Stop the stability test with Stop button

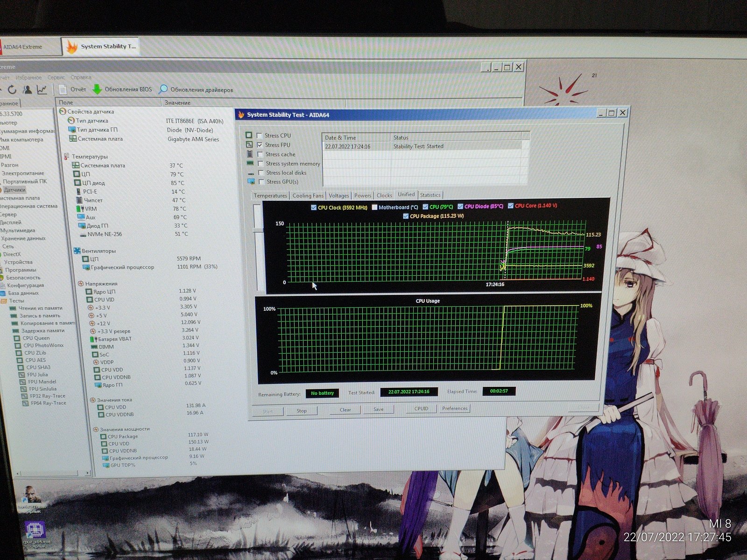(x=302, y=411)
